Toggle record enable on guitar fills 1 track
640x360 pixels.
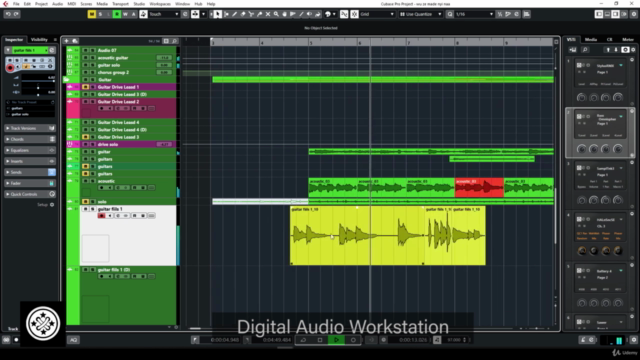[102, 216]
